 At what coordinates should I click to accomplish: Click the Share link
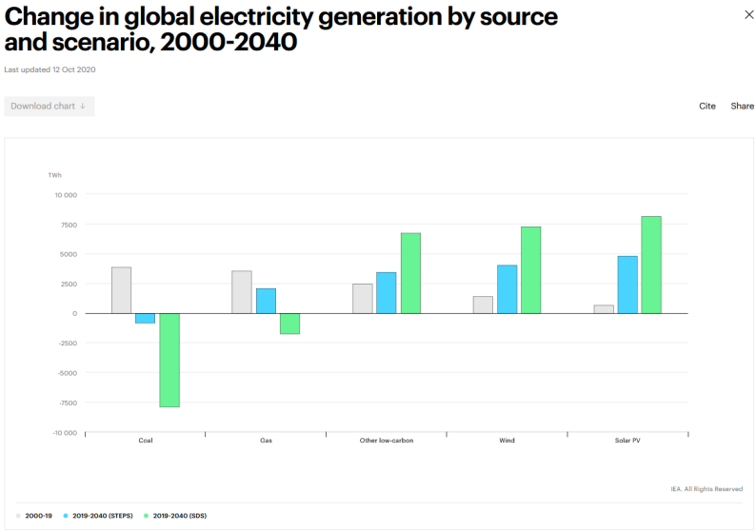pyautogui.click(x=742, y=107)
